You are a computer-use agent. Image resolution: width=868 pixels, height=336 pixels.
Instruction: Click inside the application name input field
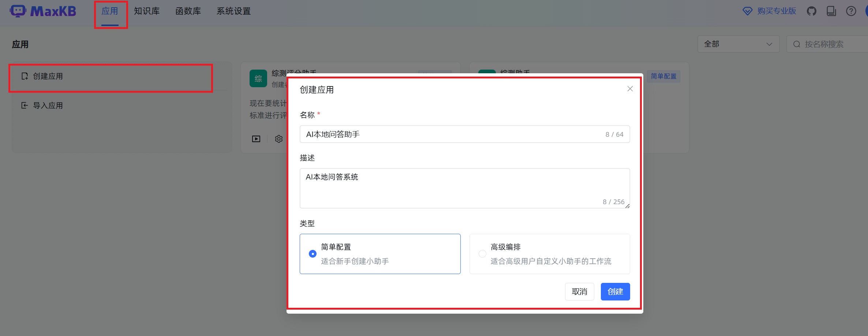465,134
